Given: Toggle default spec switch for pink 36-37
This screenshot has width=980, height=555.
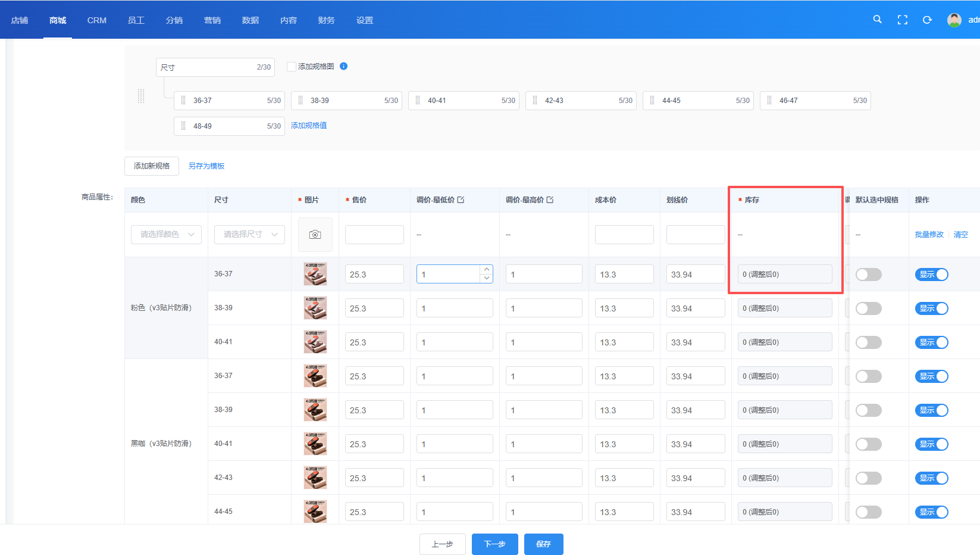Looking at the screenshot, I should point(868,275).
